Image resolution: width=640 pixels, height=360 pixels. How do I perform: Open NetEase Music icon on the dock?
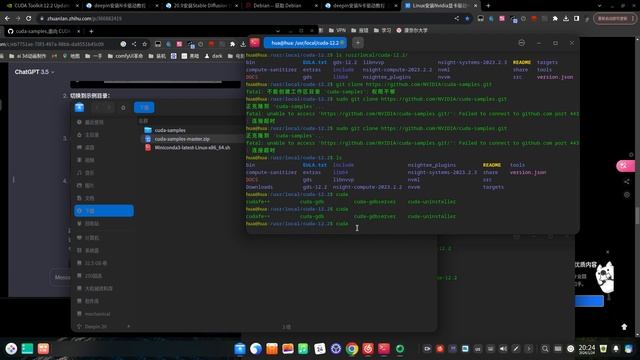click(368, 349)
